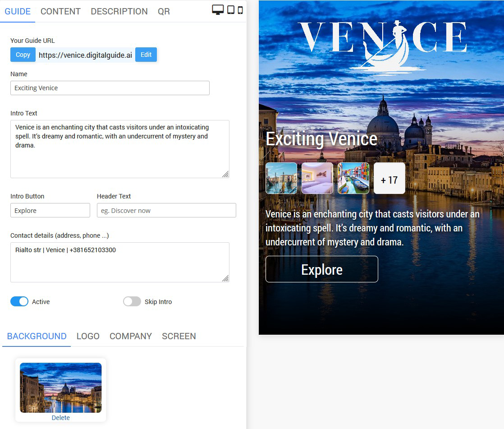This screenshot has width=504, height=429.
Task: Open the colorful houses photo thumbnail
Action: click(353, 178)
